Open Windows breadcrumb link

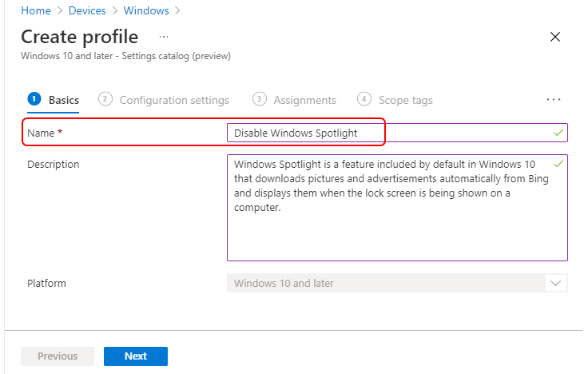click(146, 10)
